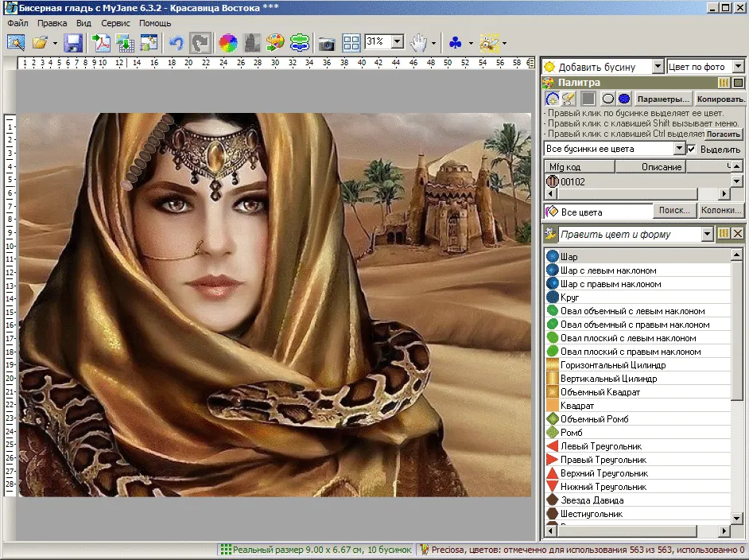The width and height of the screenshot is (749, 560).
Task: Click the Погасить button
Action: coord(724,134)
